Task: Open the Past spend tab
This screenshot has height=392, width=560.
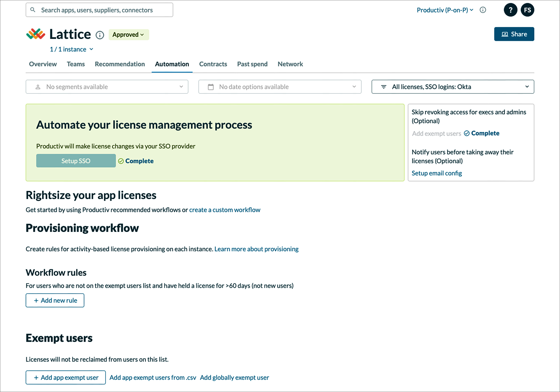Action: [252, 64]
